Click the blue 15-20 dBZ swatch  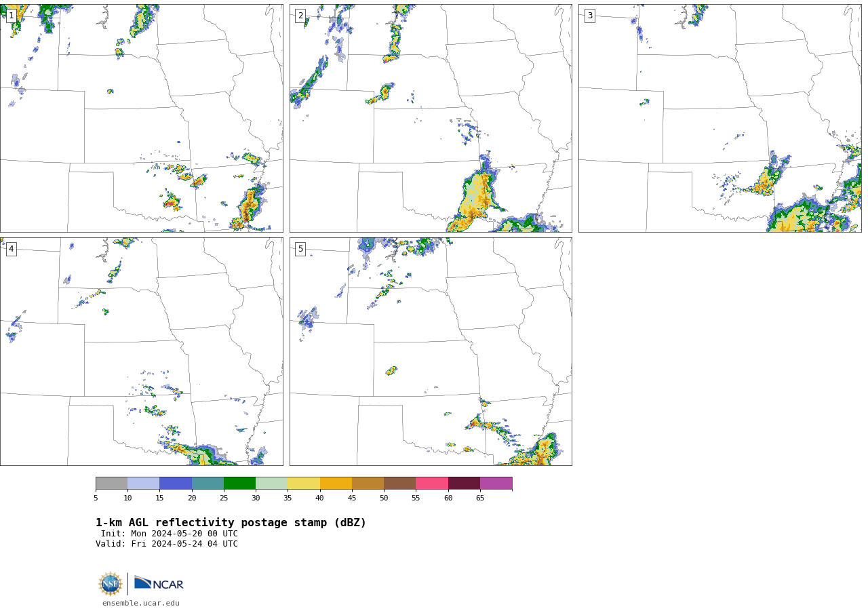[x=176, y=484]
